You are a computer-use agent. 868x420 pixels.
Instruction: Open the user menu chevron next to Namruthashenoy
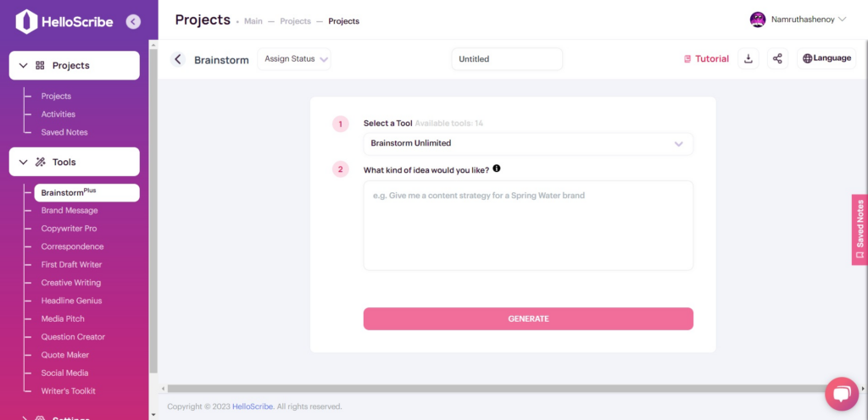point(842,19)
